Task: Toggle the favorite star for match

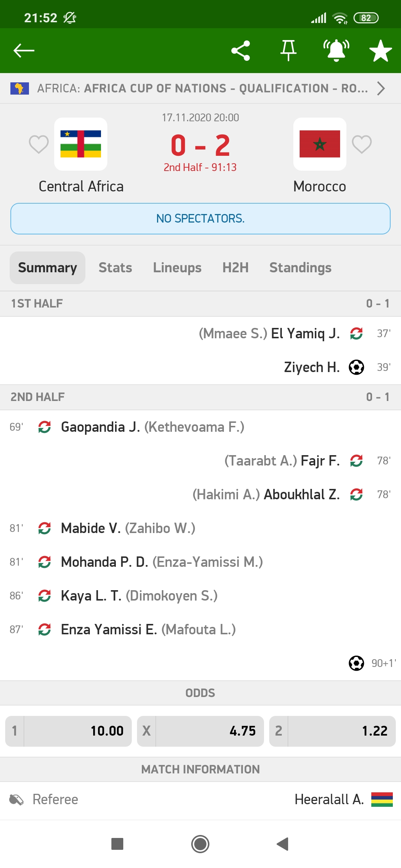Action: coord(381,50)
